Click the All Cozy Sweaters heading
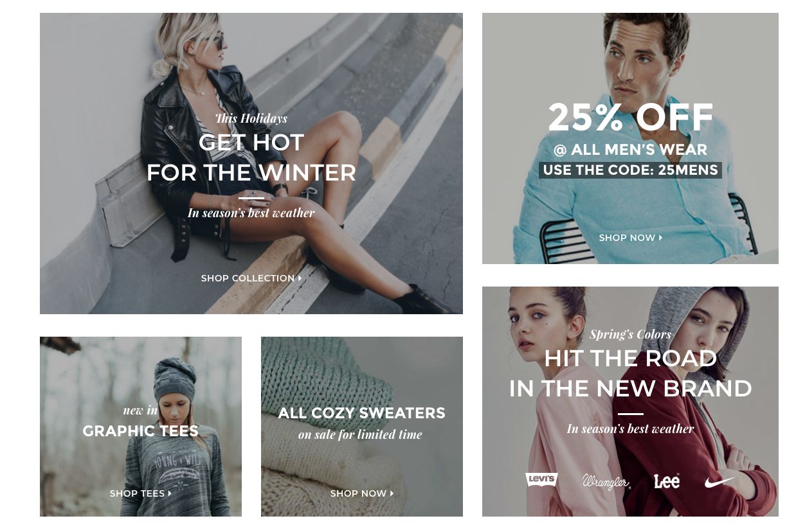The image size is (796, 532). (x=361, y=412)
